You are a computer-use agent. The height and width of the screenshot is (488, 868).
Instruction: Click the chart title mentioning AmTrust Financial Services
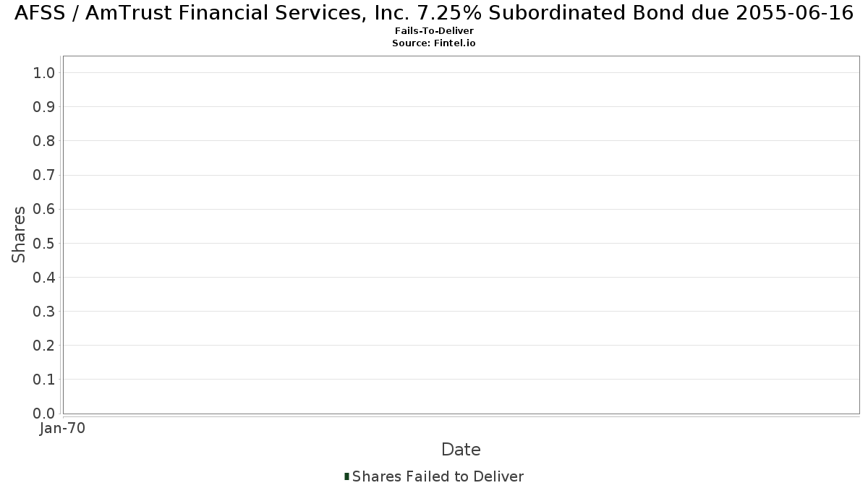coord(434,13)
